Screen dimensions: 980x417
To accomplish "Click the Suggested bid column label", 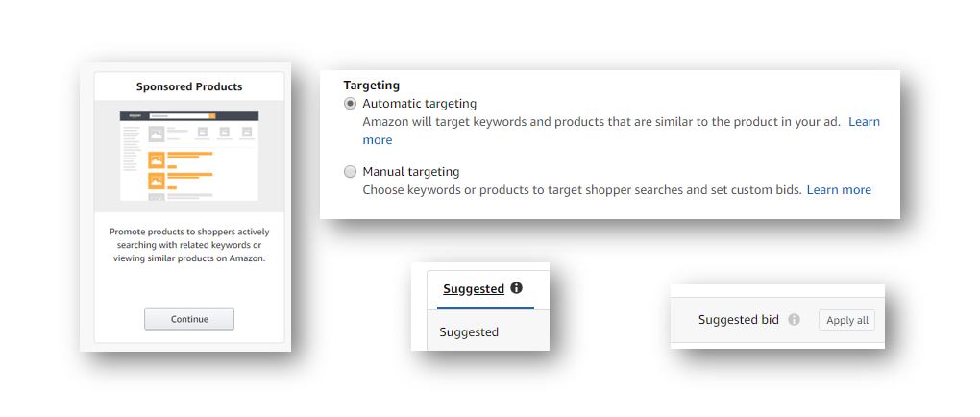I will coord(738,320).
